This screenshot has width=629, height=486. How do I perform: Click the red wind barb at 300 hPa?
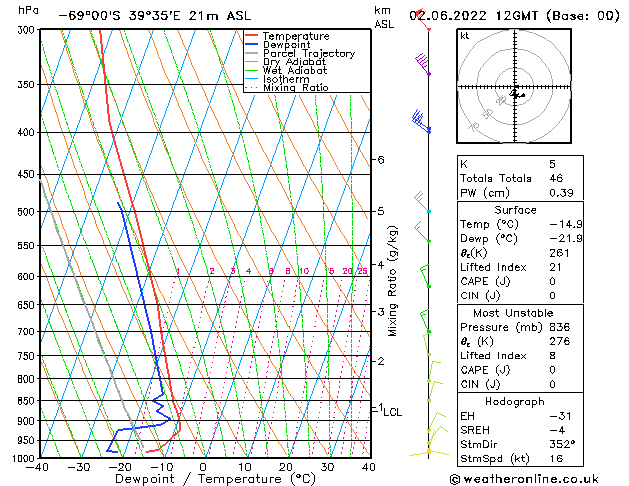click(x=423, y=19)
